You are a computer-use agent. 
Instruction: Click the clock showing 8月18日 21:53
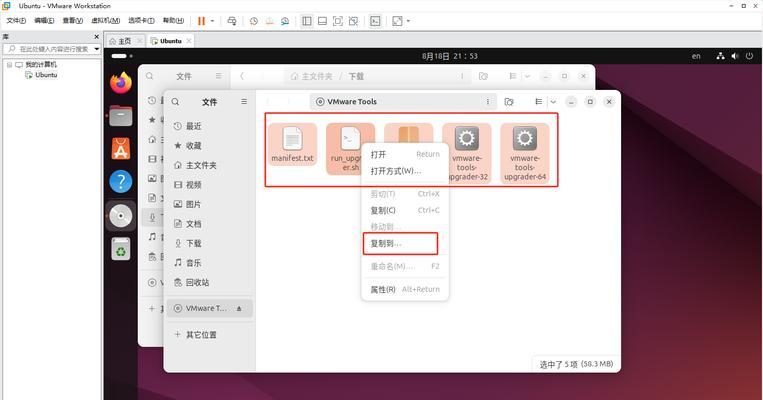(450, 56)
